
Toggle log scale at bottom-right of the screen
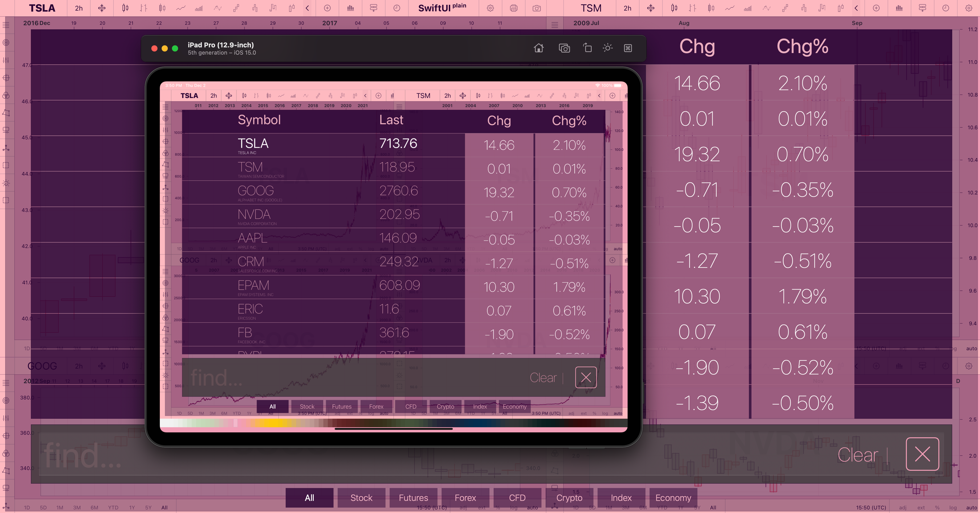953,507
